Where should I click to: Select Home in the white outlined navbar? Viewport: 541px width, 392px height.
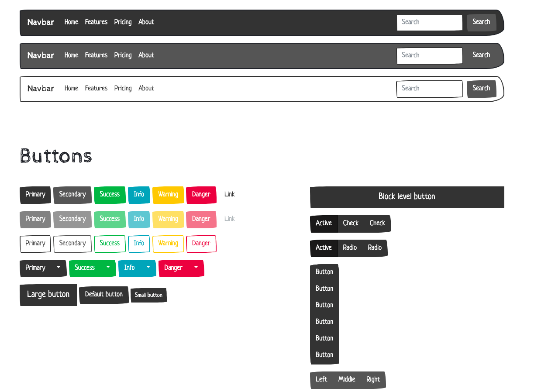[x=71, y=89]
